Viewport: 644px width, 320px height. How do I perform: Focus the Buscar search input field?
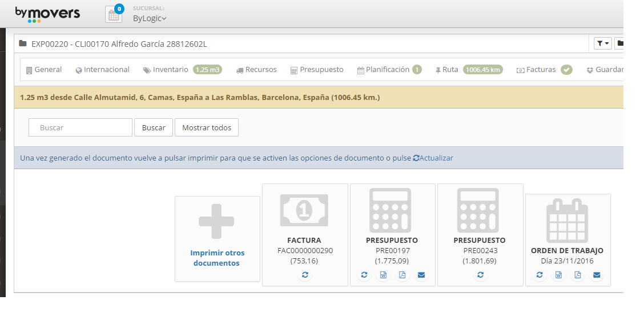click(x=80, y=128)
